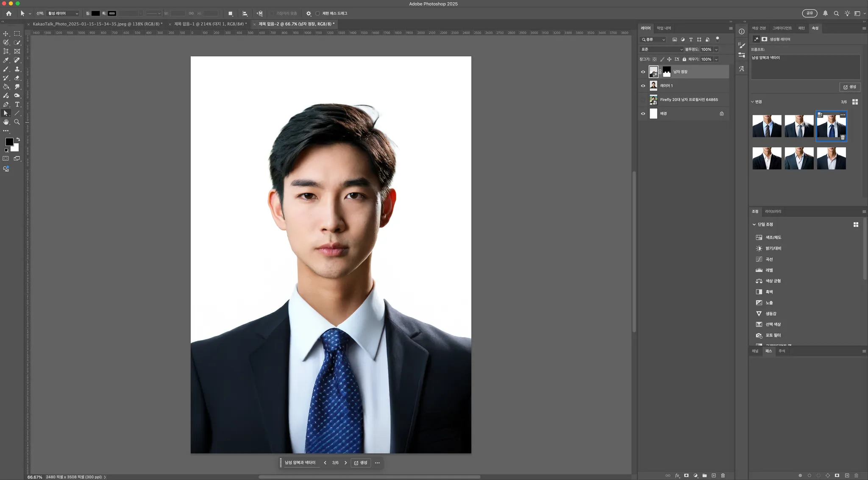Select the Type tool in the toolbar
This screenshot has height=480, width=868.
[17, 104]
